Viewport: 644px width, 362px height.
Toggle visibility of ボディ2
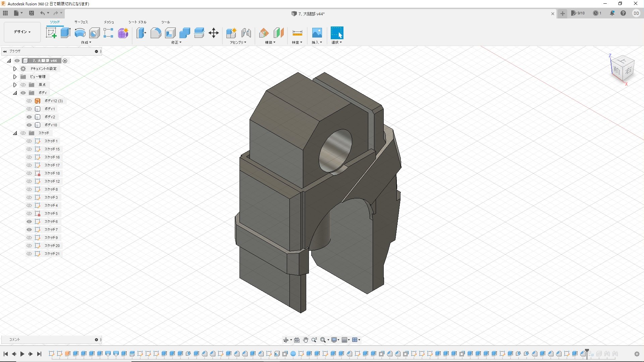click(29, 117)
